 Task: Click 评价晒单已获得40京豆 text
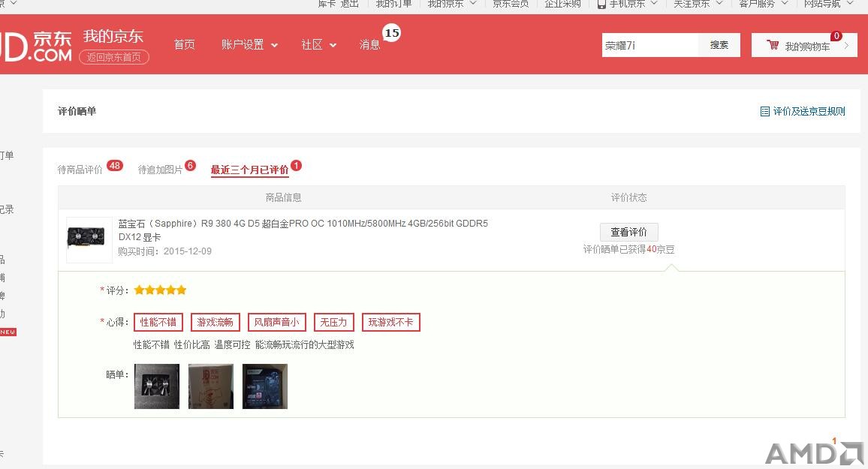[629, 249]
